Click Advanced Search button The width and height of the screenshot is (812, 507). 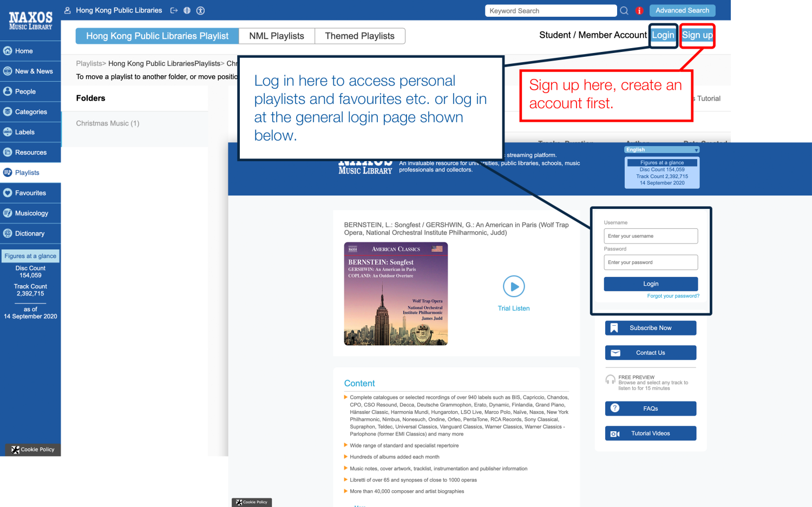click(x=682, y=10)
